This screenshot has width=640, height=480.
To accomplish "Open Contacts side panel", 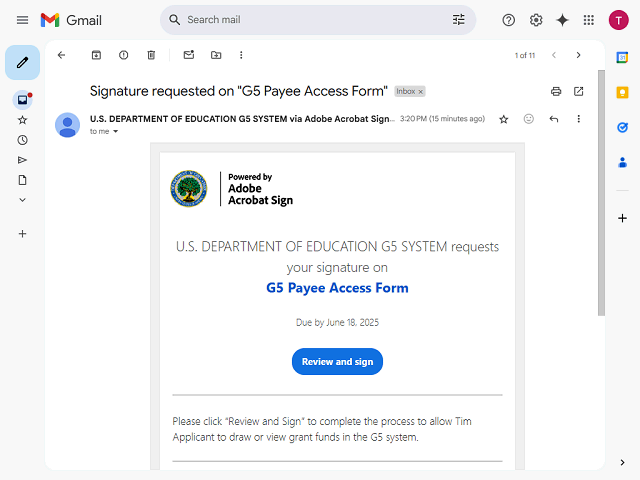I will tap(622, 163).
